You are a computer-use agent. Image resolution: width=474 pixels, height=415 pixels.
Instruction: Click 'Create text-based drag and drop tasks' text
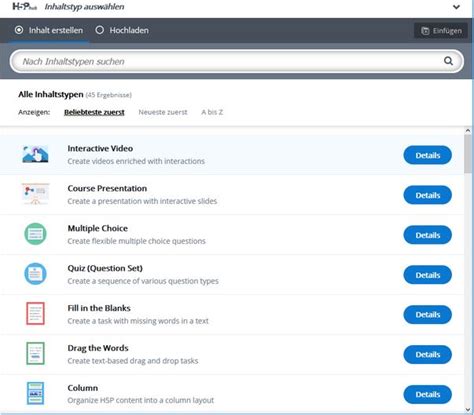point(133,361)
